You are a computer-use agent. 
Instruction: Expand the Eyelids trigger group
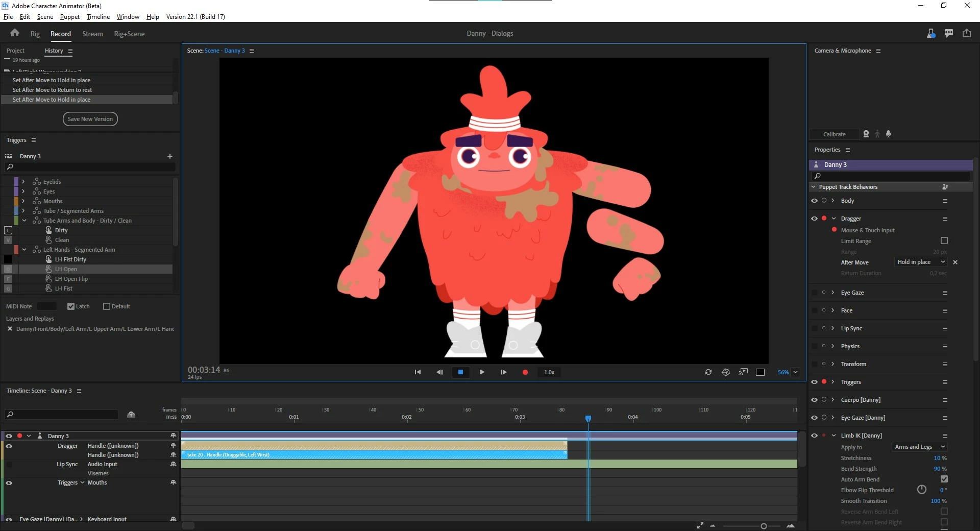23,181
